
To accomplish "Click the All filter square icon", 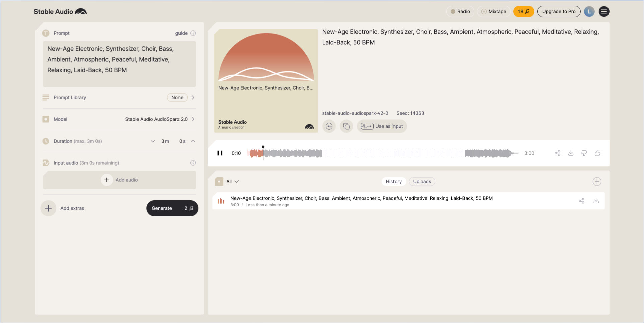I will [219, 181].
